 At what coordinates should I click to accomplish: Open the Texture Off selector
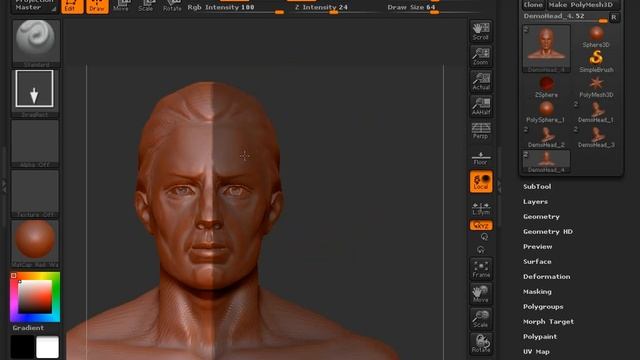pyautogui.click(x=35, y=194)
